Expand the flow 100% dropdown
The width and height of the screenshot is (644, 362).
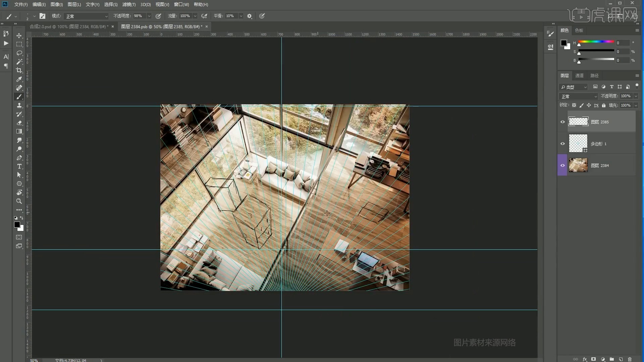click(195, 16)
